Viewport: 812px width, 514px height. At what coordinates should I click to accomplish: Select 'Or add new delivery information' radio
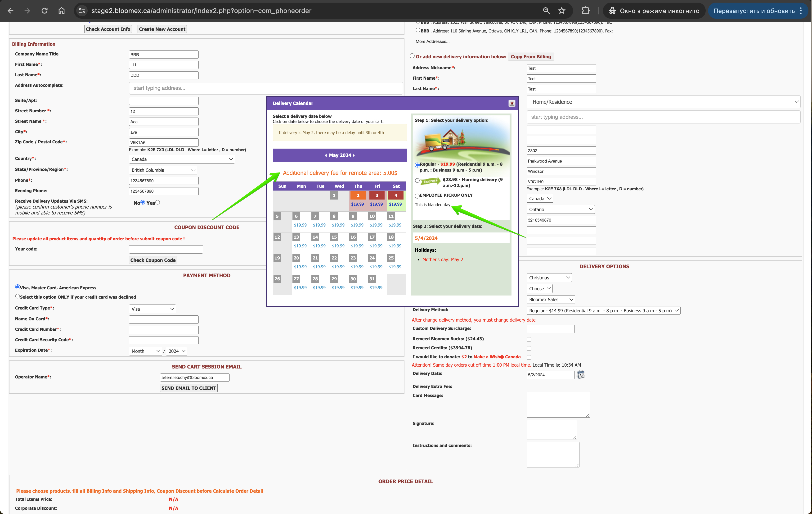[412, 56]
